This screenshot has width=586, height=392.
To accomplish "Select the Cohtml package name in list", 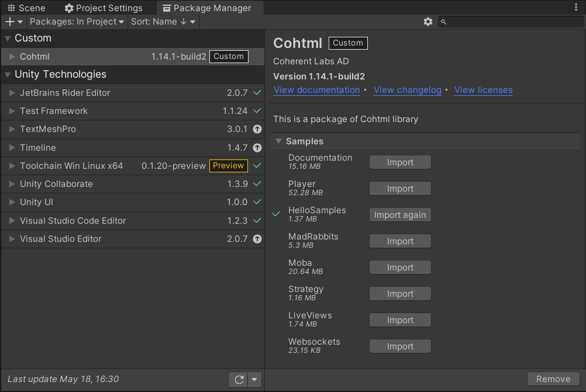I will pyautogui.click(x=35, y=56).
